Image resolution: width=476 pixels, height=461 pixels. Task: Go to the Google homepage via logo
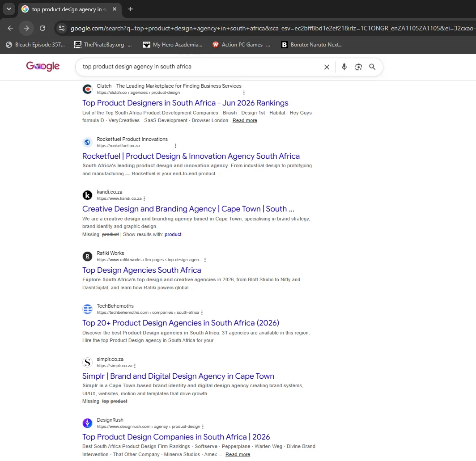click(43, 66)
